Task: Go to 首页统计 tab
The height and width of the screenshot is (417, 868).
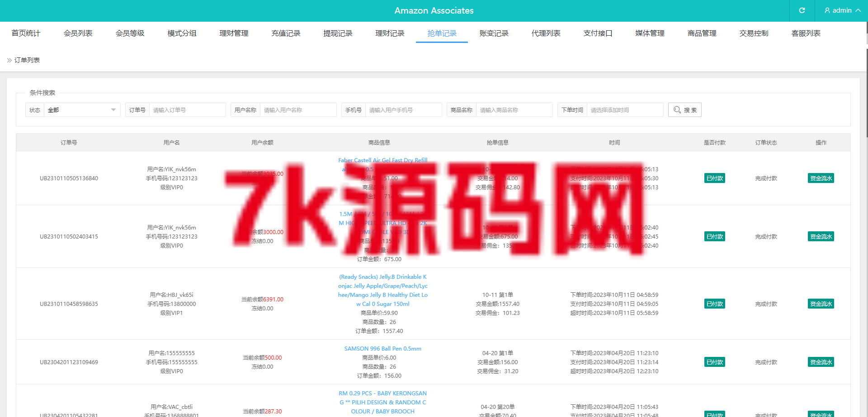Action: [x=26, y=33]
